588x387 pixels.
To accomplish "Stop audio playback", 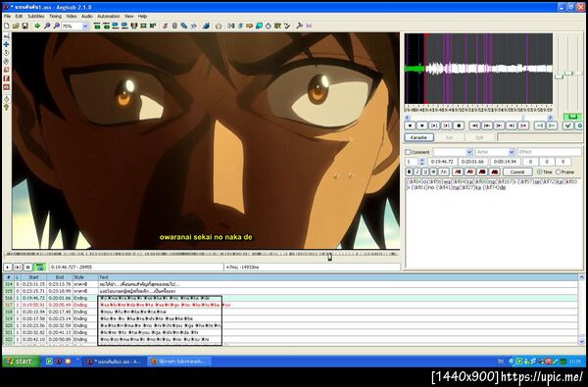I will (459, 125).
